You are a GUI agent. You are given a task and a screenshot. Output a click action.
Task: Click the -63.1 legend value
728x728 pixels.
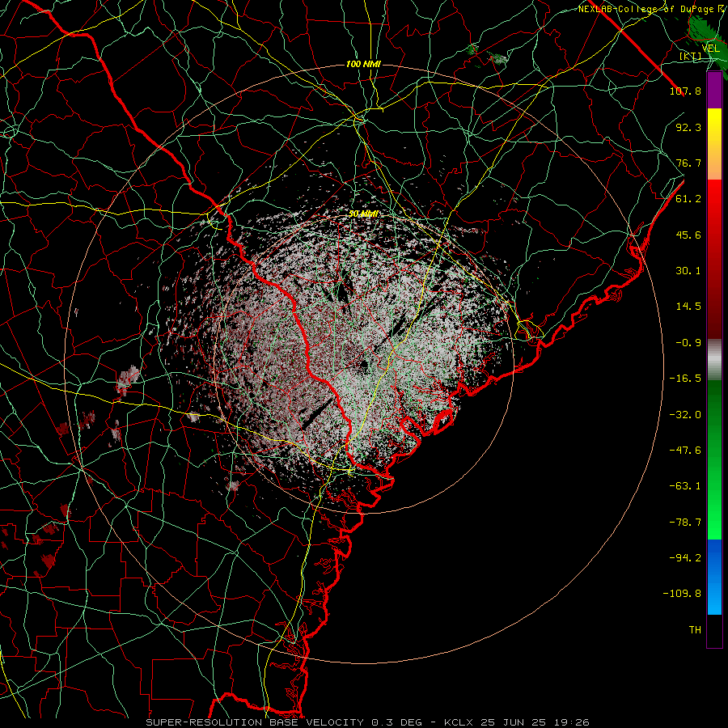[685, 486]
